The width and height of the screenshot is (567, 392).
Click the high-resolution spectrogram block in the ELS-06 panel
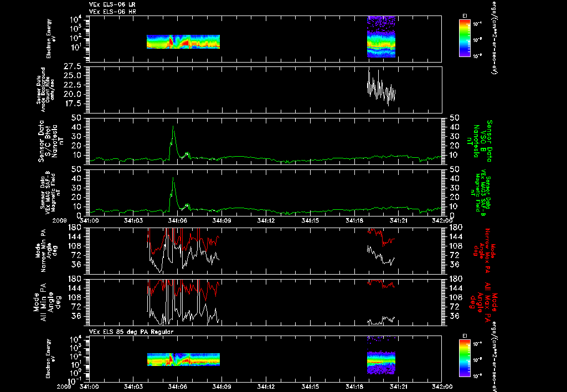[x=381, y=37]
